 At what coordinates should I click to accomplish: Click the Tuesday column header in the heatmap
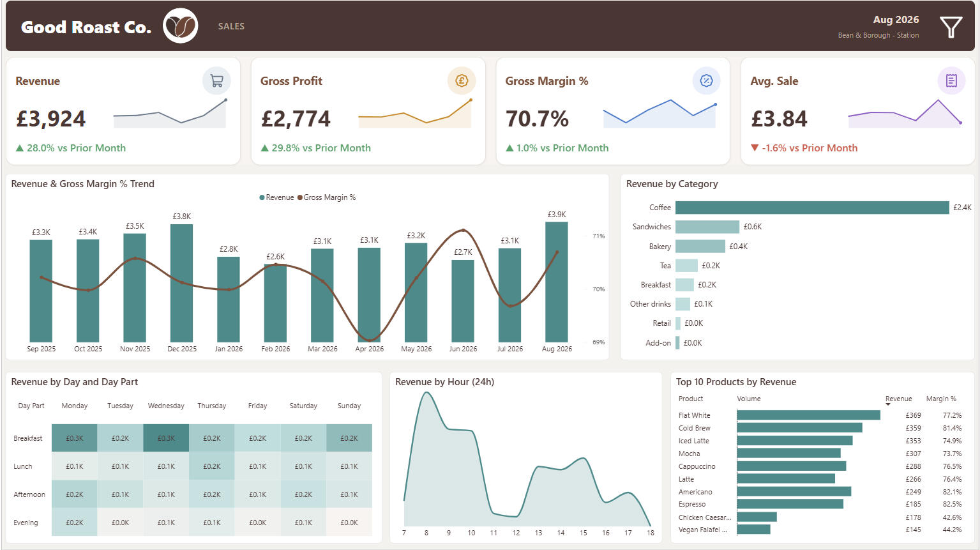pos(120,406)
